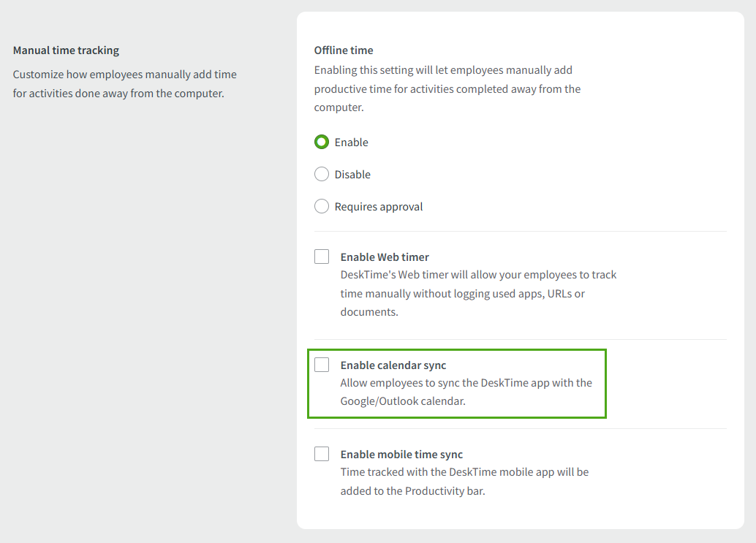This screenshot has width=756, height=543.
Task: Click the Web timer description text
Action: tap(478, 292)
